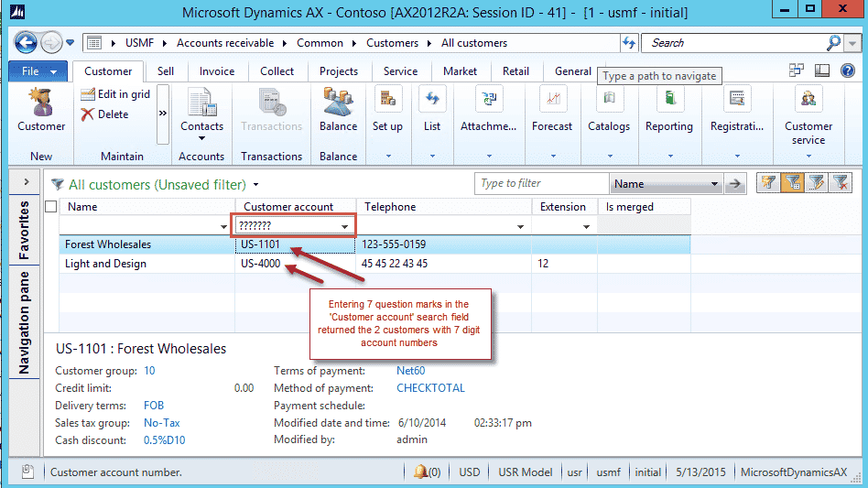Tick the select-all checkbox in grid header
868x488 pixels.
pos(51,206)
